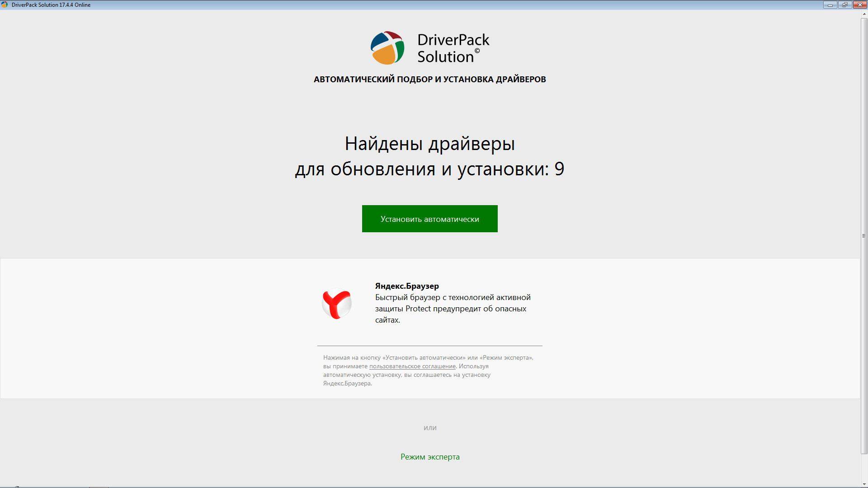Click the DriverPack Solution 17.4.4 Online title
This screenshot has height=488, width=868.
(51, 5)
